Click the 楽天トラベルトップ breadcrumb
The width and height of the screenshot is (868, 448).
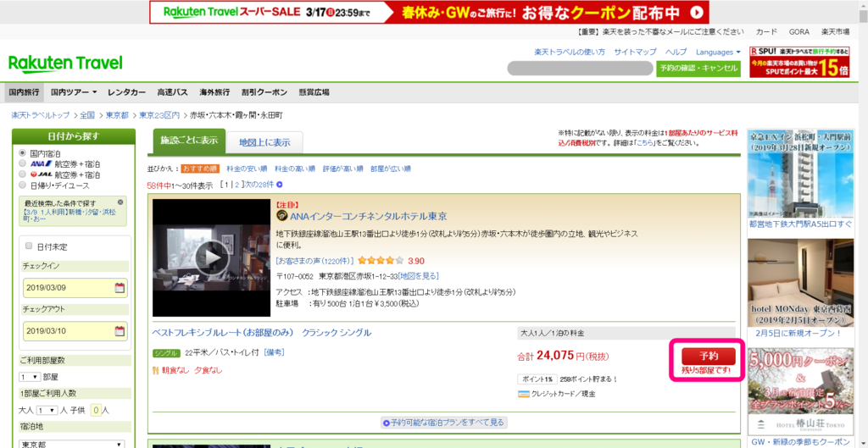click(41, 115)
